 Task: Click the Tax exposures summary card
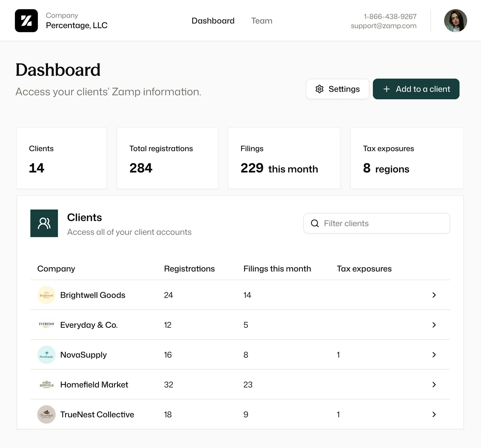(407, 158)
